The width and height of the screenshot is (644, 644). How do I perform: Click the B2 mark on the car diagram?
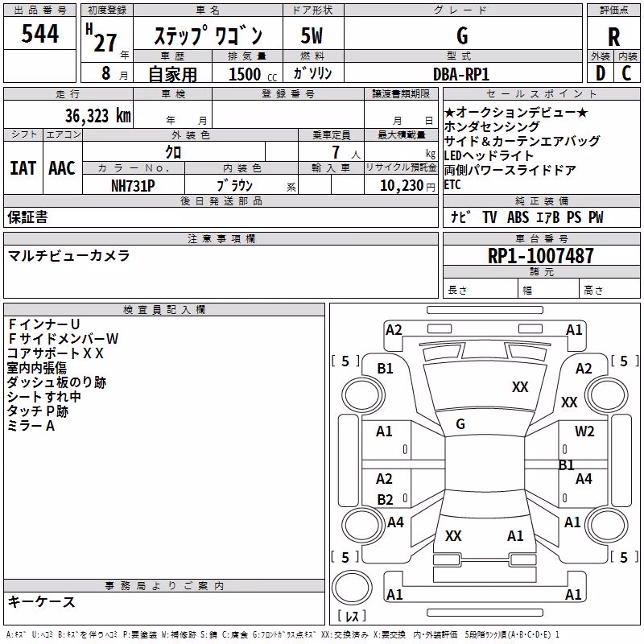point(385,499)
